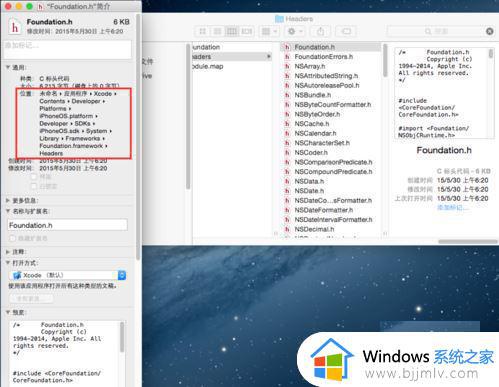Select NSAttributedString.h in file list

[x=326, y=76]
